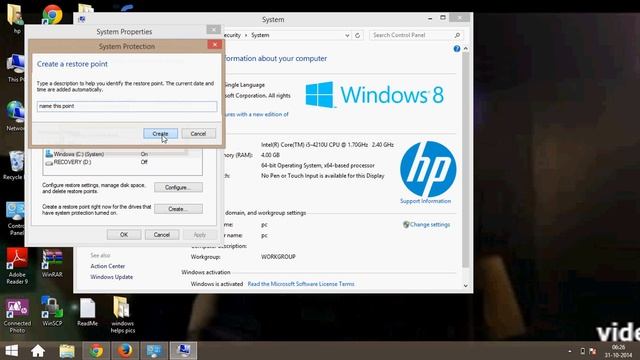Open WinRAR desktop shortcut
The image size is (640, 360).
coord(52,263)
